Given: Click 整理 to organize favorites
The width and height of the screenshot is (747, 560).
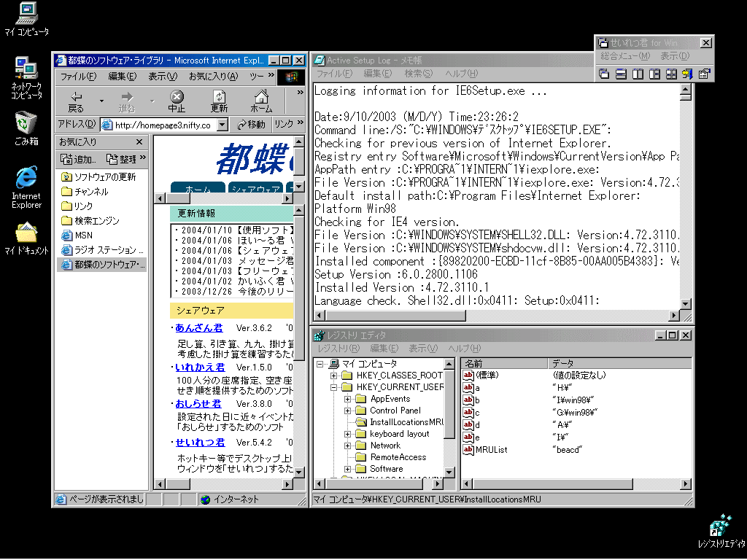Looking at the screenshot, I should point(122,159).
